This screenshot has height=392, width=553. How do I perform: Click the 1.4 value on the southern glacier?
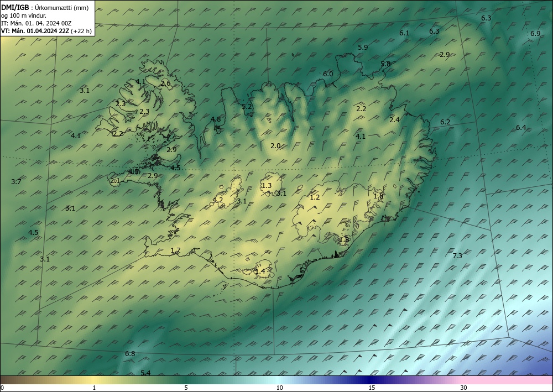click(260, 271)
